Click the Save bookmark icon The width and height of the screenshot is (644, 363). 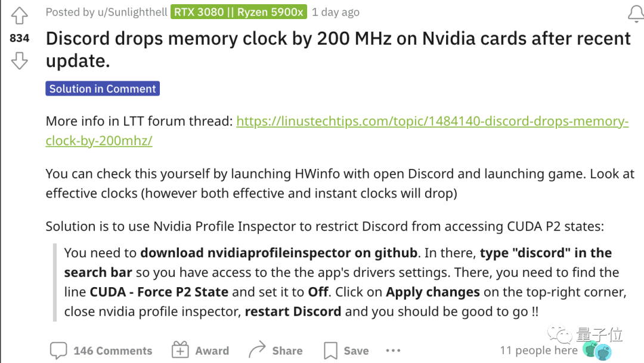[x=330, y=350]
